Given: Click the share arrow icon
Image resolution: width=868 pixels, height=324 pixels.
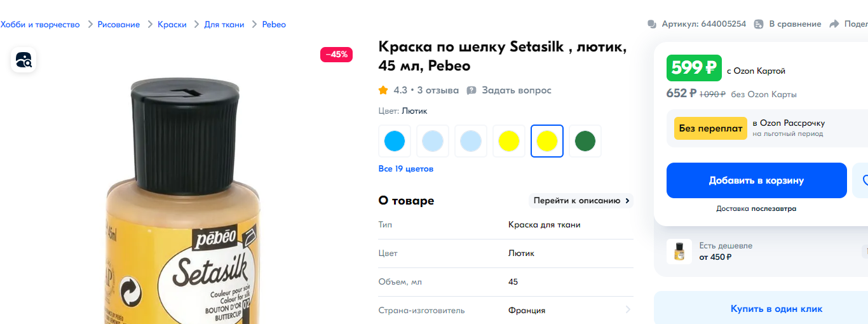Looking at the screenshot, I should coord(834,24).
